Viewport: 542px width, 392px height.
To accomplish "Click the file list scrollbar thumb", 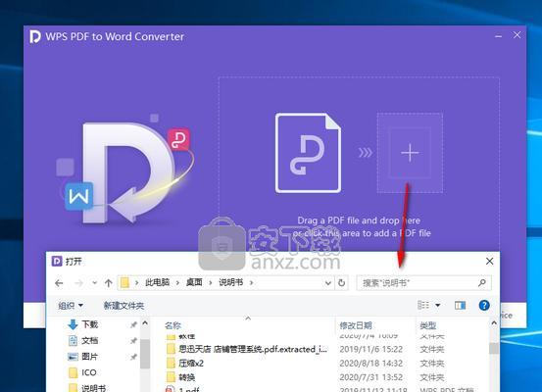I will [x=494, y=348].
